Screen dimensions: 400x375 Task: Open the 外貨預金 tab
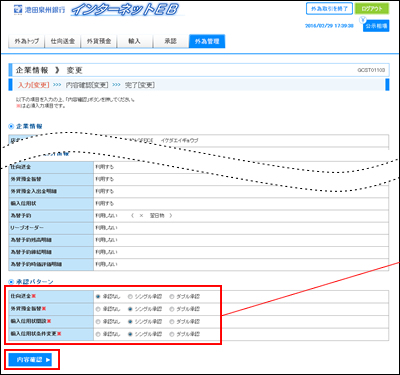(99, 41)
